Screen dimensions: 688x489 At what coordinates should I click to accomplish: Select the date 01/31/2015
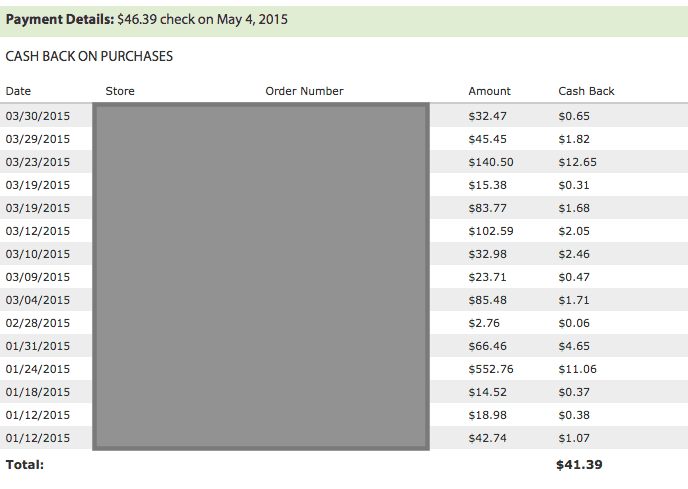click(x=38, y=346)
